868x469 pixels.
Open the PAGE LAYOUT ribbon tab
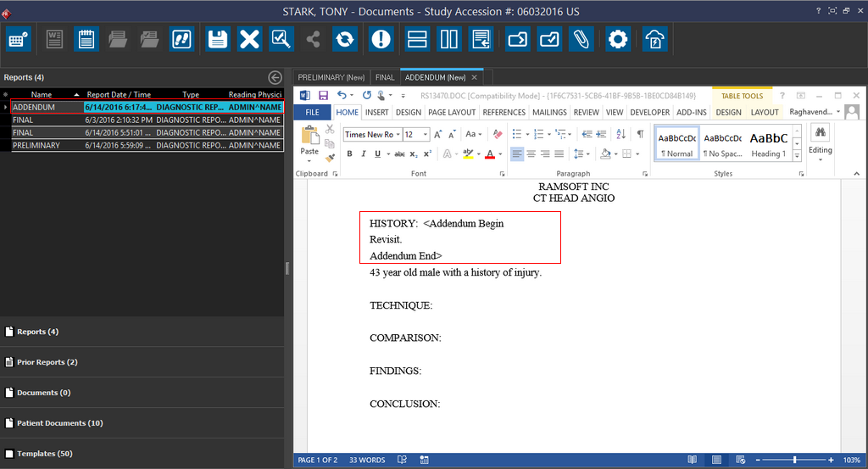pyautogui.click(x=451, y=112)
